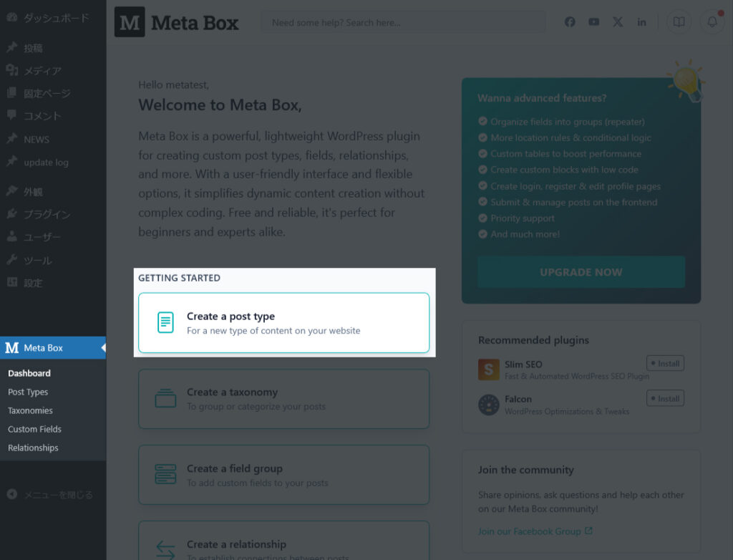Screen dimensions: 733x560
Task: Click the help search input field
Action: pyautogui.click(x=403, y=22)
